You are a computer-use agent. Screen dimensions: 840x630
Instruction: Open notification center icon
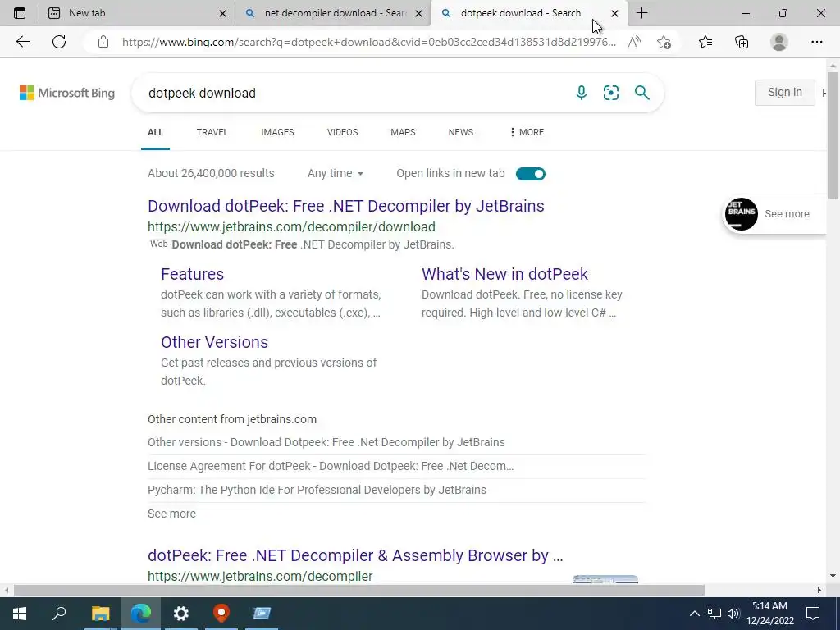coord(813,614)
